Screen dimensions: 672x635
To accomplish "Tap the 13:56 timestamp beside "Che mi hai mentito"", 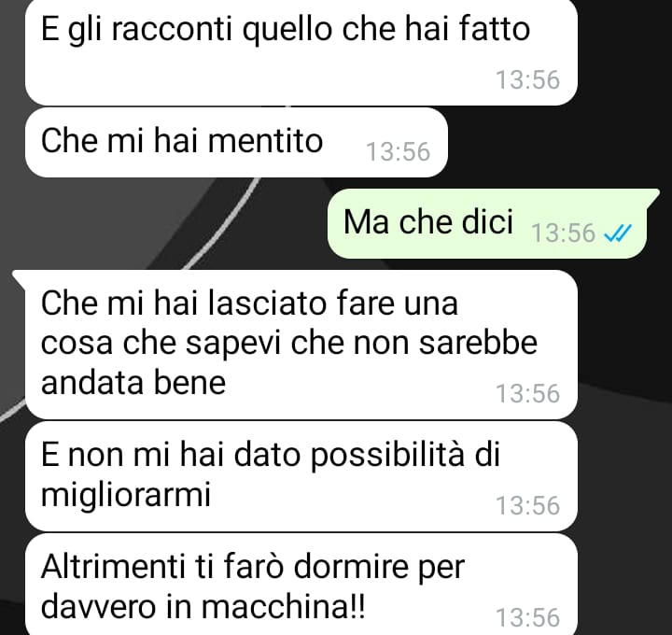I will pos(398,152).
